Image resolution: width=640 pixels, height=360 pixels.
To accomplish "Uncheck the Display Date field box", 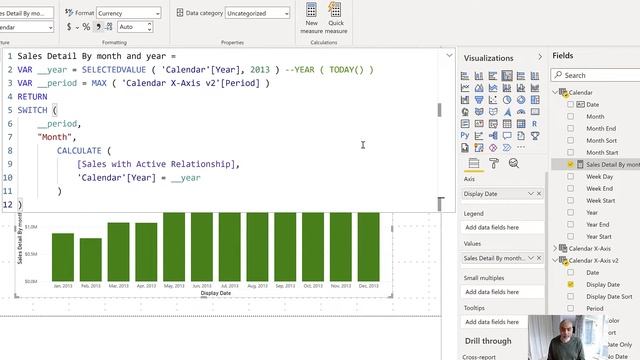I will [571, 284].
